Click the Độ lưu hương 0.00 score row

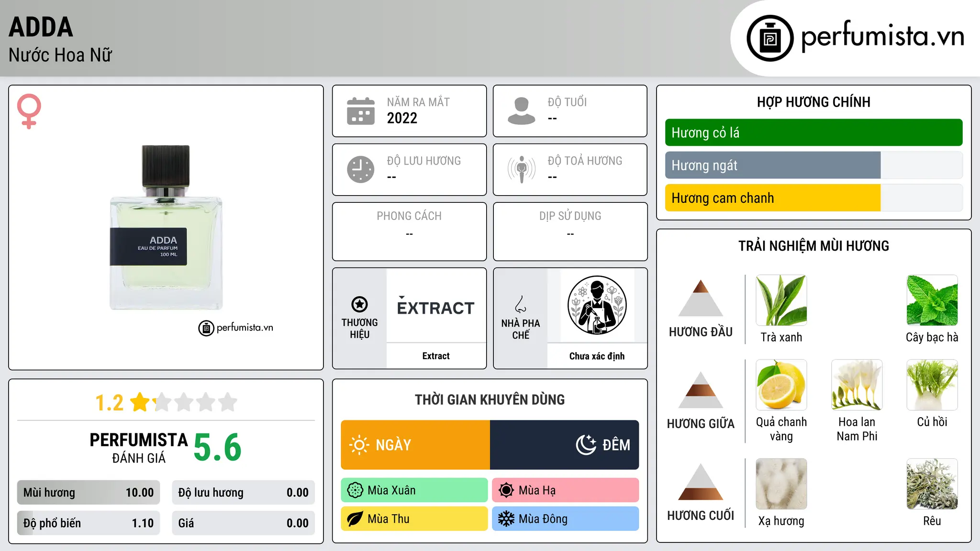[x=244, y=493]
